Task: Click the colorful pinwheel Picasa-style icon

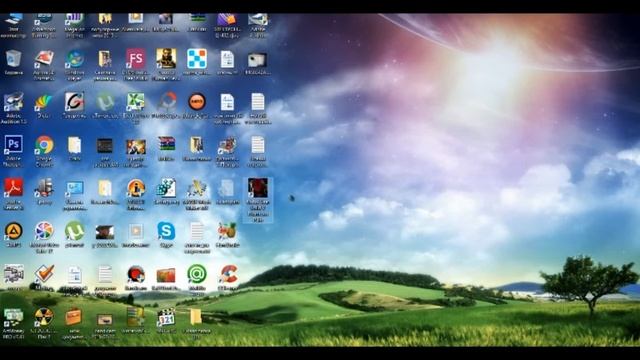Action: tap(44, 231)
